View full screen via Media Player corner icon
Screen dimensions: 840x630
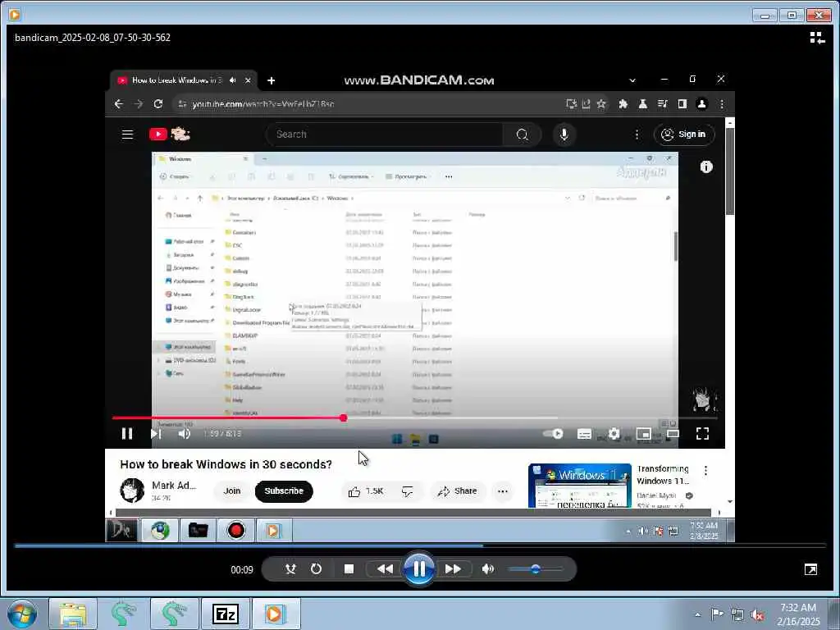[810, 569]
